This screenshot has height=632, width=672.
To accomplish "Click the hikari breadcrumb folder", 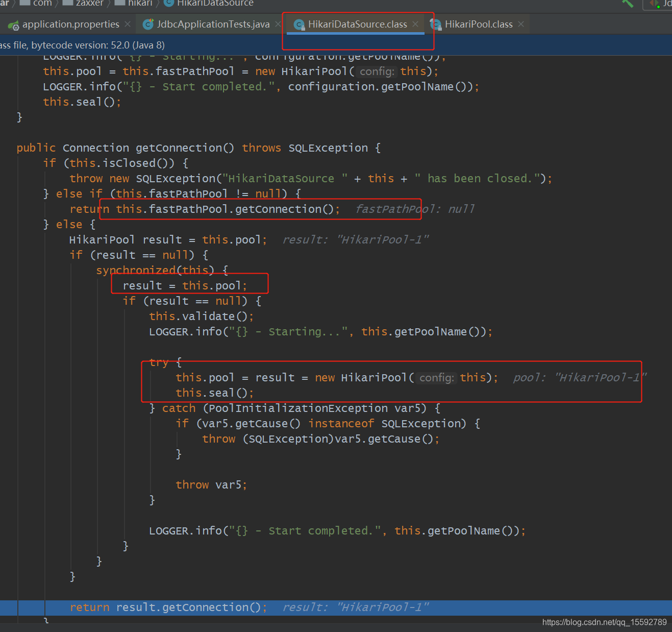I will tap(134, 3).
